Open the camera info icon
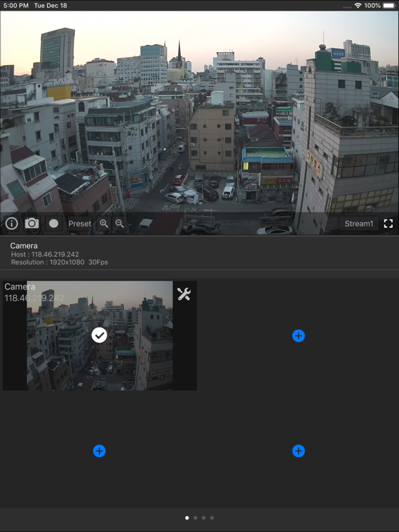Screen dimensions: 399x532 (x=12, y=224)
